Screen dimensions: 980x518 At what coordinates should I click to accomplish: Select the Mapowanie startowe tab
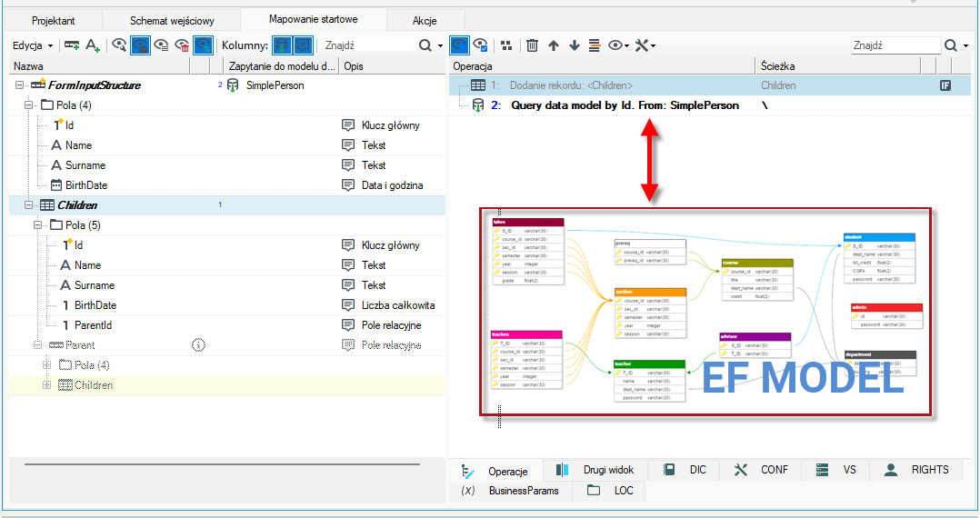[313, 19]
